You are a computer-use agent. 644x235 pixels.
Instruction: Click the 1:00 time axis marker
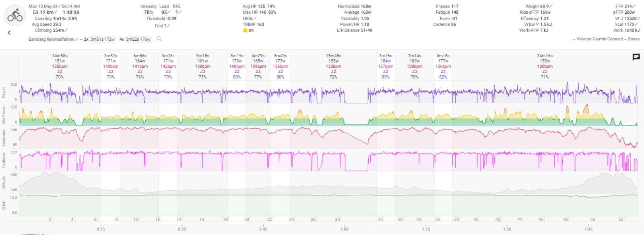coord(345,229)
